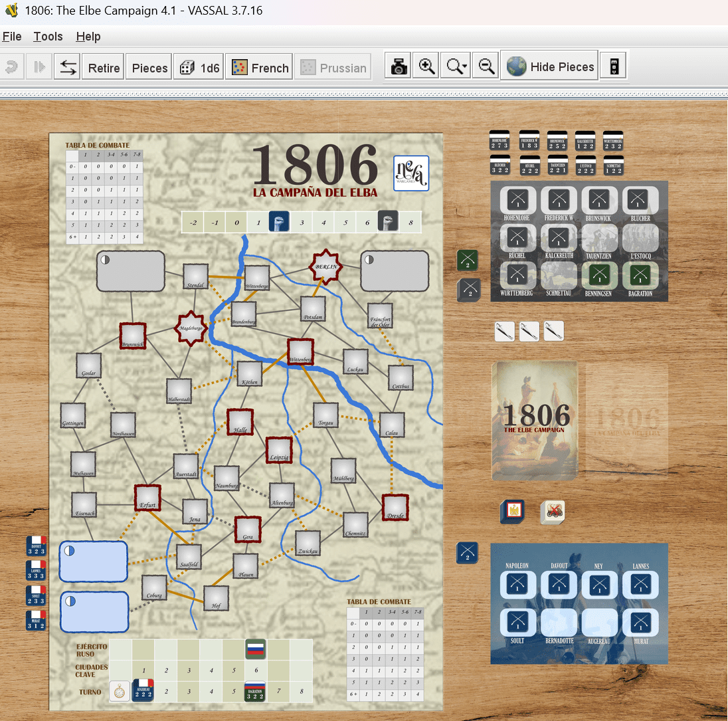Screen dimensions: 728x721
Task: Zoom out with the minus magnifier
Action: tap(487, 67)
